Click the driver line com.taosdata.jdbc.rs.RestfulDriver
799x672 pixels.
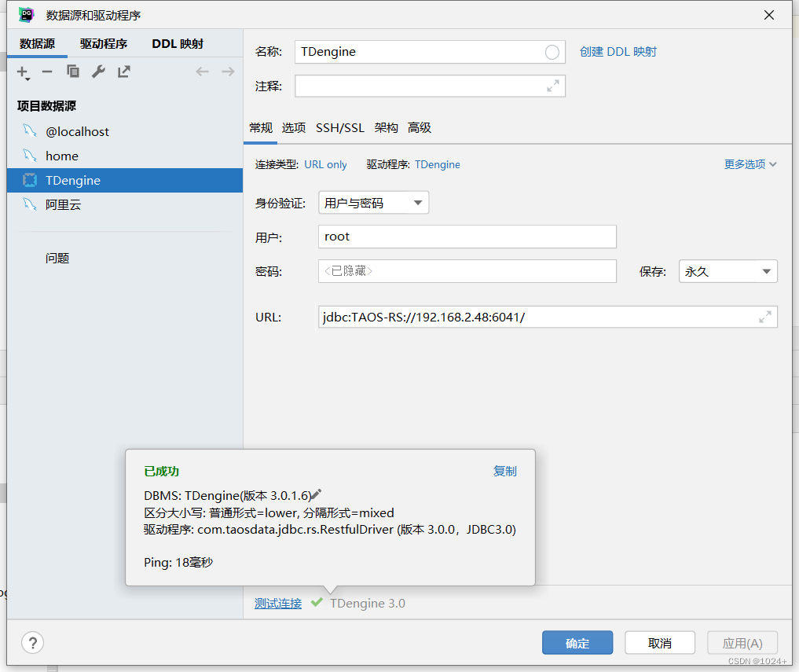(x=330, y=530)
